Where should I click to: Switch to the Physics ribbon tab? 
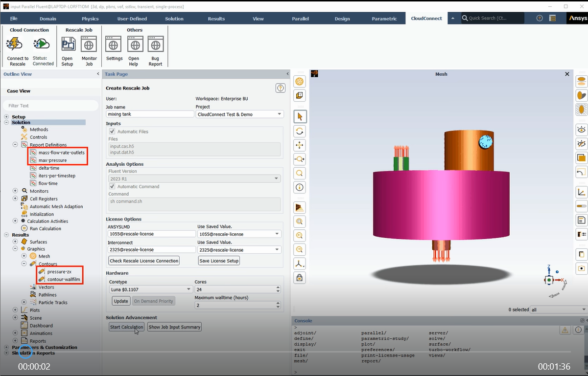pos(90,19)
